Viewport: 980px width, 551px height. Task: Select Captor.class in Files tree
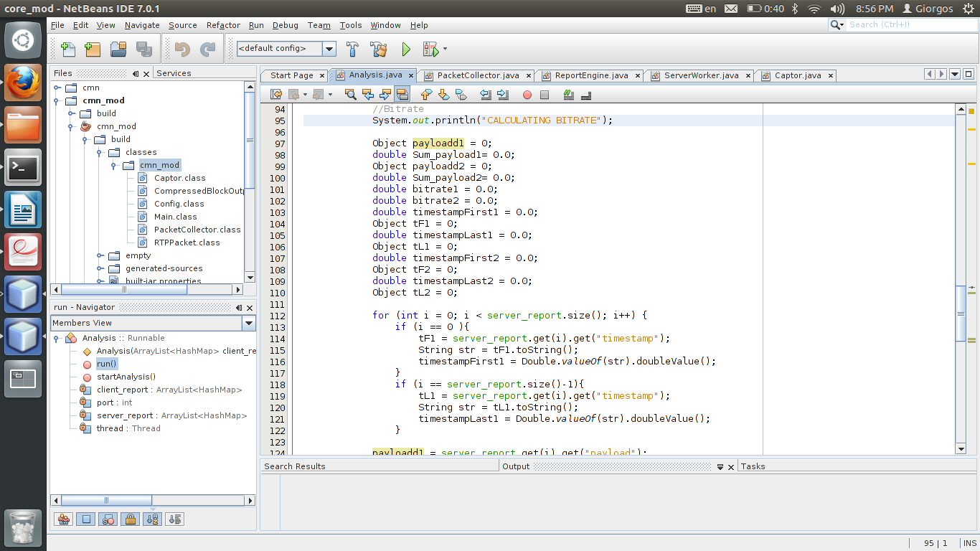pos(179,178)
